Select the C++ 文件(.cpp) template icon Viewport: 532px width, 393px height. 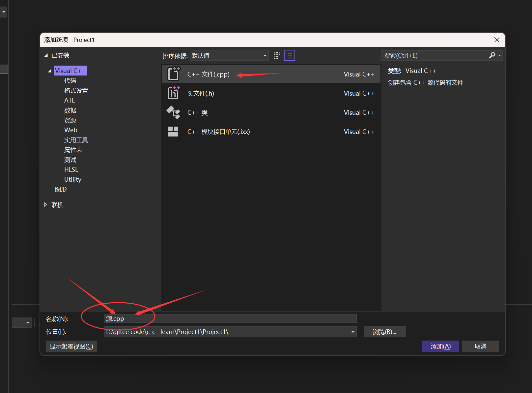click(x=174, y=74)
